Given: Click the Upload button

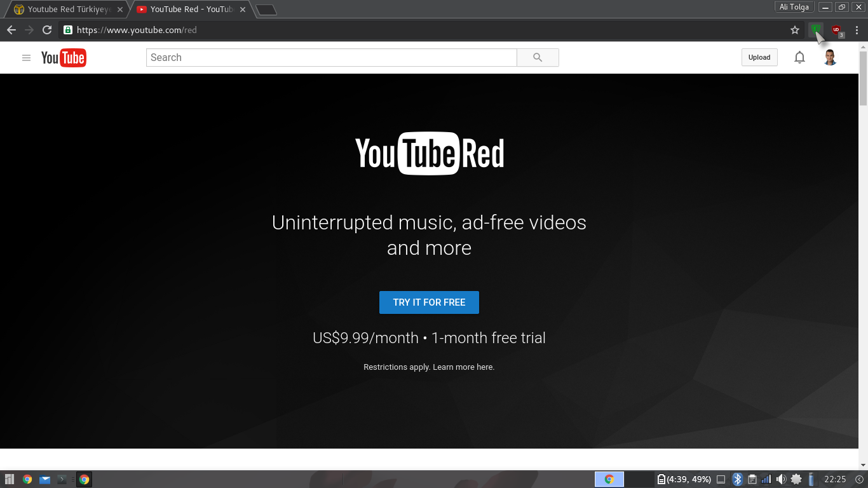Looking at the screenshot, I should click(759, 57).
